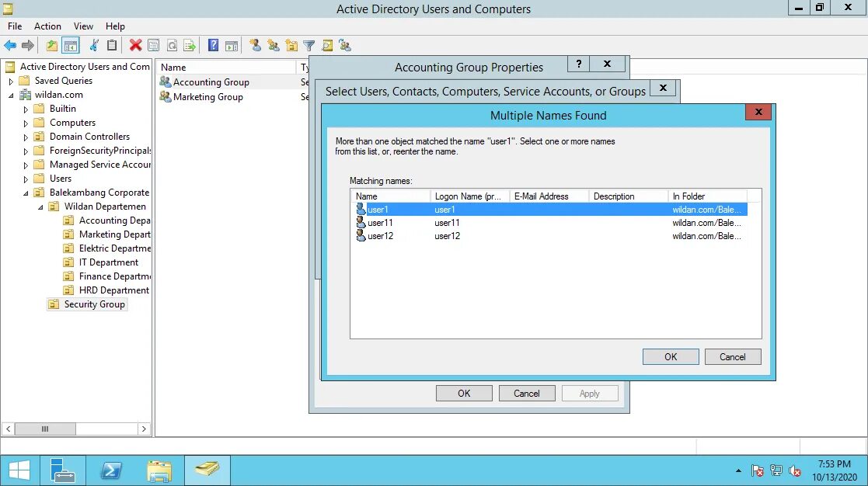Launch PowerShell from the taskbar

[x=110, y=470]
